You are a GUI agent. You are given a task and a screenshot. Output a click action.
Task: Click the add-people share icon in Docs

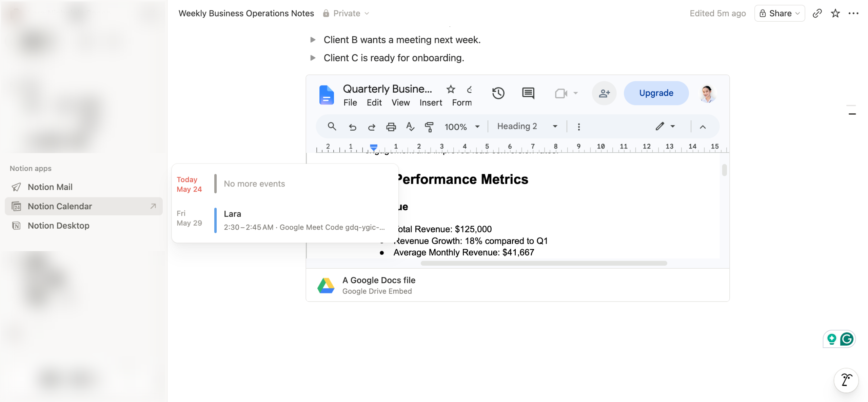point(604,93)
